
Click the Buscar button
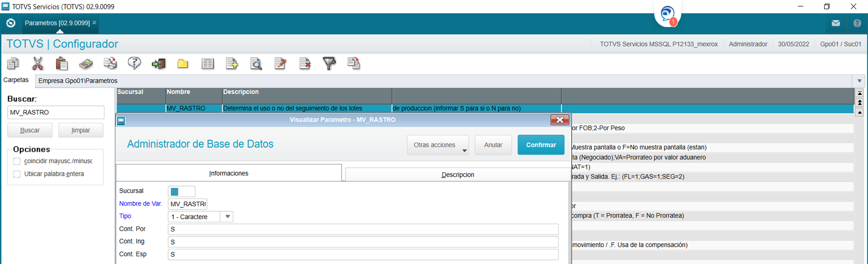[x=30, y=130]
